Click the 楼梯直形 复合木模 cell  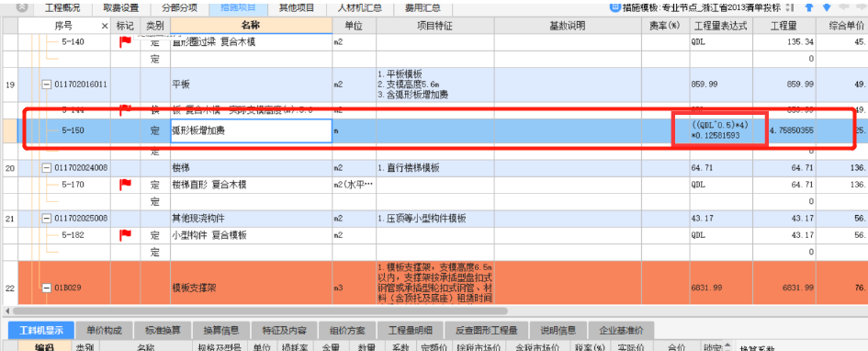point(252,185)
